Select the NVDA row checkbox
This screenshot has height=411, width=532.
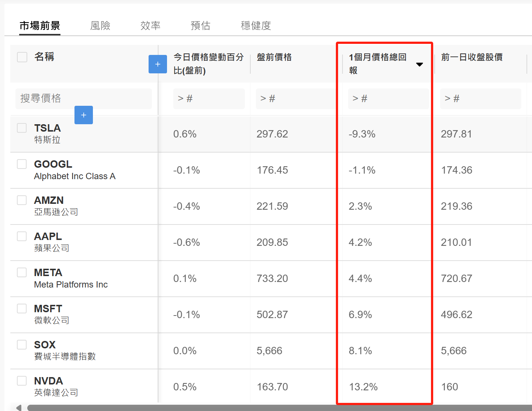22,381
